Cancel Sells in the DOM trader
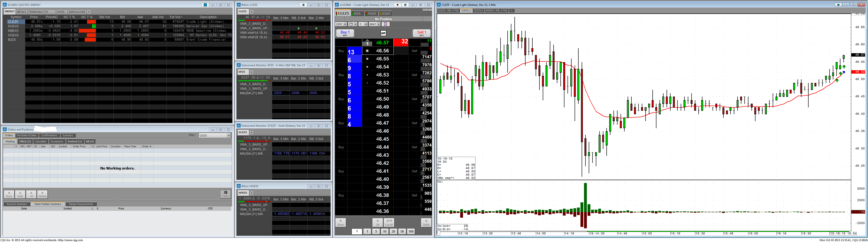Viewport: 868px width, 242px height. 426,222
